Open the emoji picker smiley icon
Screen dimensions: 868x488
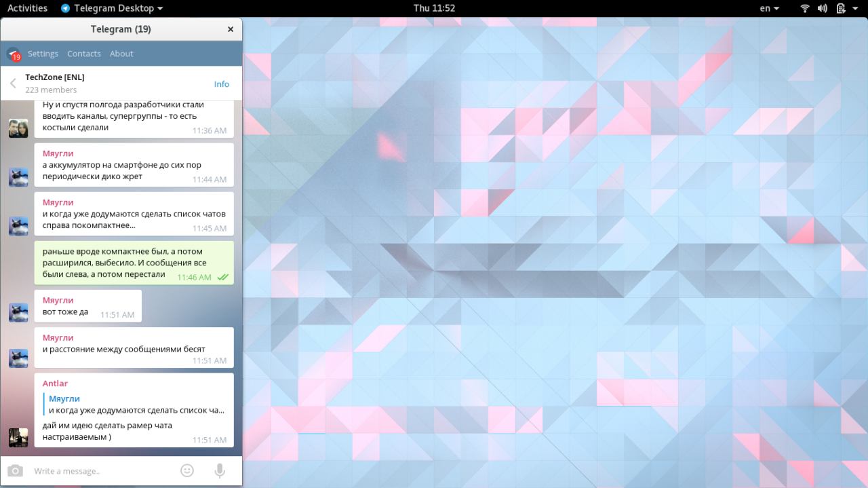187,470
